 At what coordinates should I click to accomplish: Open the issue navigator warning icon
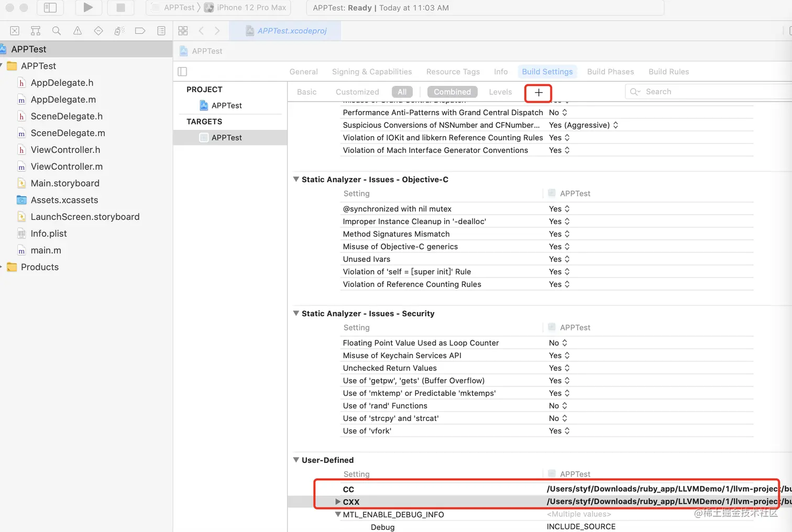click(x=78, y=31)
